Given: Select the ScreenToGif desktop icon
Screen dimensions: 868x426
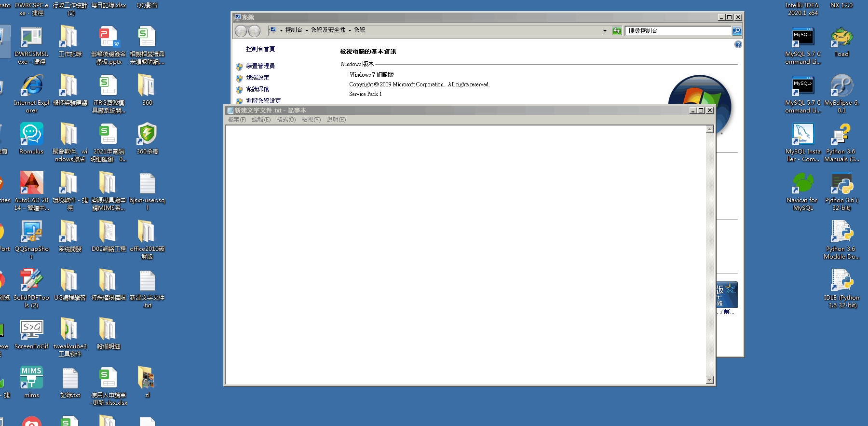Looking at the screenshot, I should [31, 333].
